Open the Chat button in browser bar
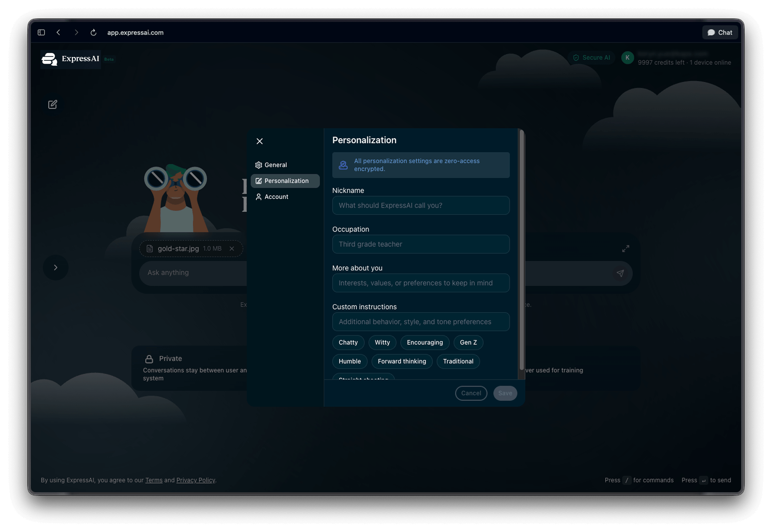Viewport: 772px width, 532px height. (720, 32)
